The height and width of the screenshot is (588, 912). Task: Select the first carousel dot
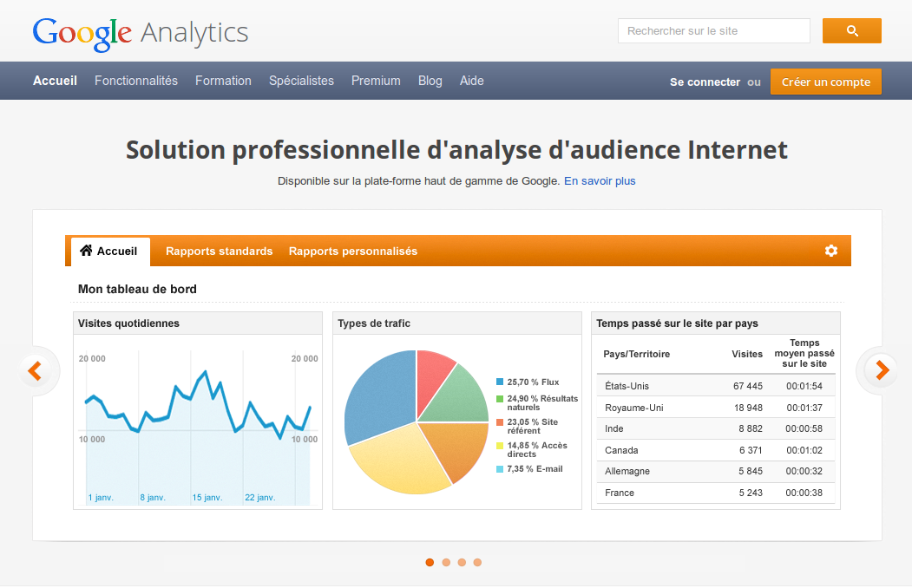coord(430,562)
